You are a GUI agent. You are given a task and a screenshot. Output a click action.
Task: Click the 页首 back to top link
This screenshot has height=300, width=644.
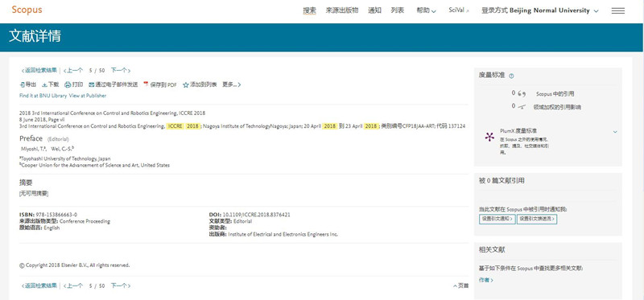460,286
